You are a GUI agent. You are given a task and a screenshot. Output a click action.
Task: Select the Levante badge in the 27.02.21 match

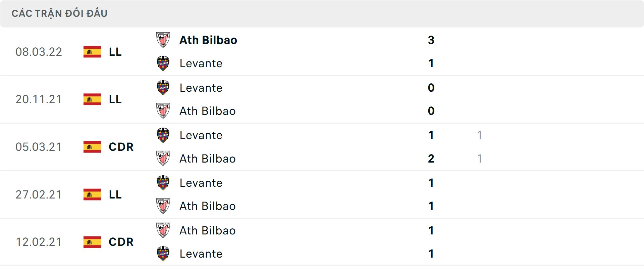pyautogui.click(x=163, y=183)
